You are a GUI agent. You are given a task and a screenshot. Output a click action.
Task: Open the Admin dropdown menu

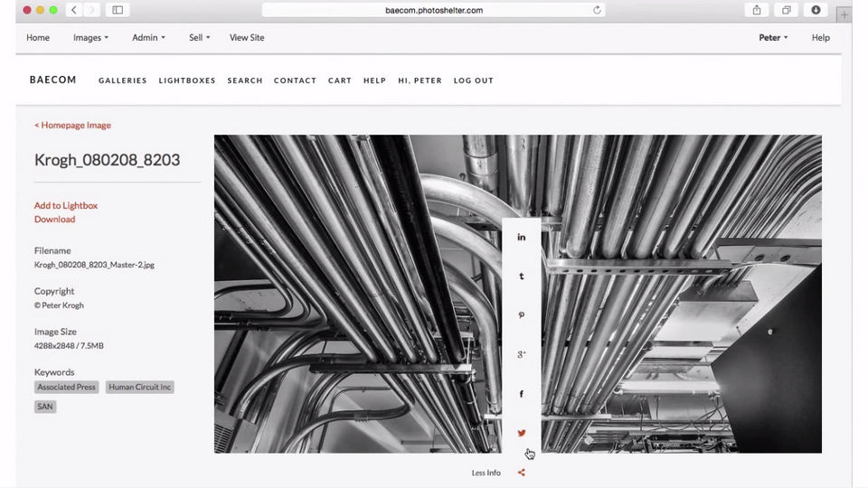click(x=148, y=38)
